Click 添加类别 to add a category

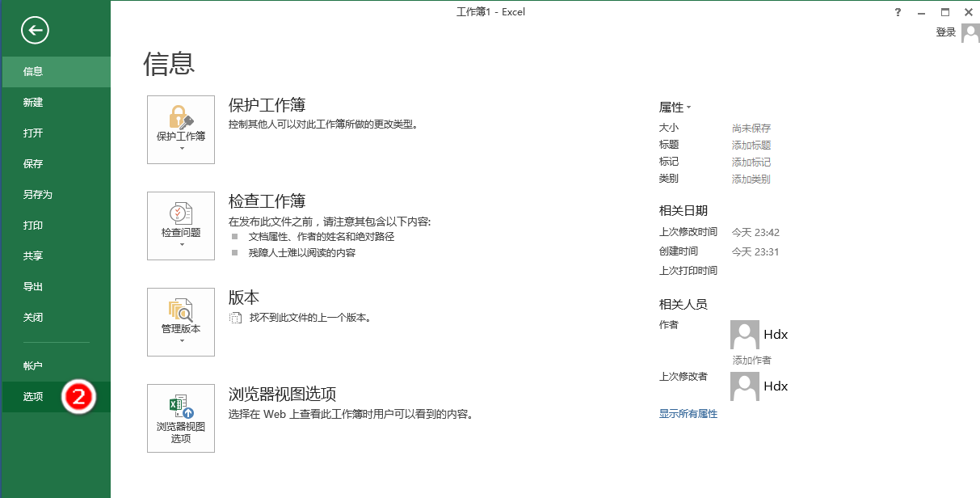pyautogui.click(x=751, y=179)
